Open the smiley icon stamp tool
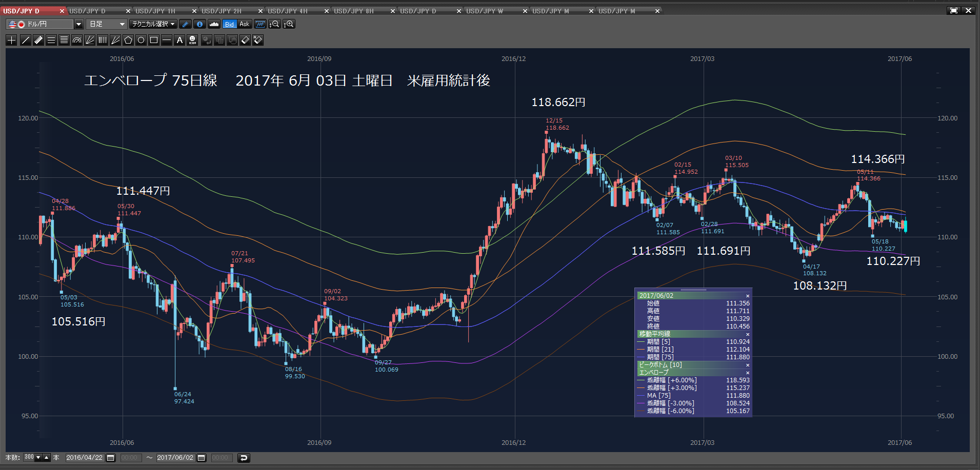Image resolution: width=980 pixels, height=470 pixels. point(192,40)
